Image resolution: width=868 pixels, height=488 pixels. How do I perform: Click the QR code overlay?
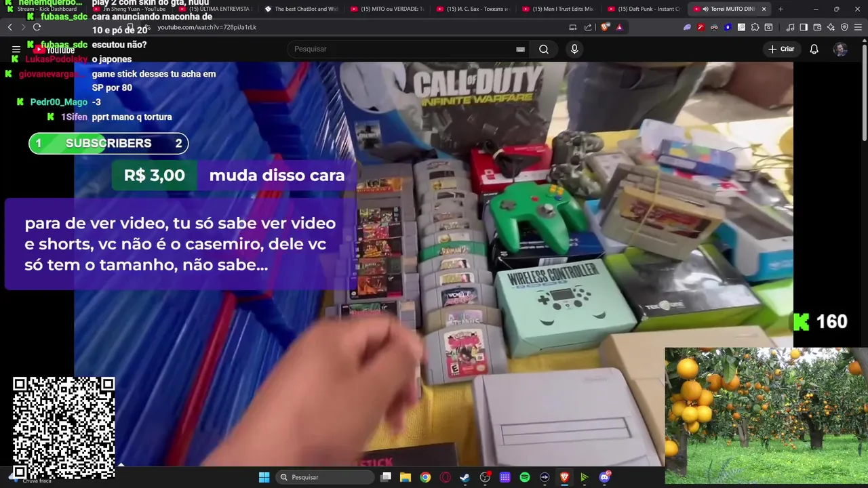point(64,428)
